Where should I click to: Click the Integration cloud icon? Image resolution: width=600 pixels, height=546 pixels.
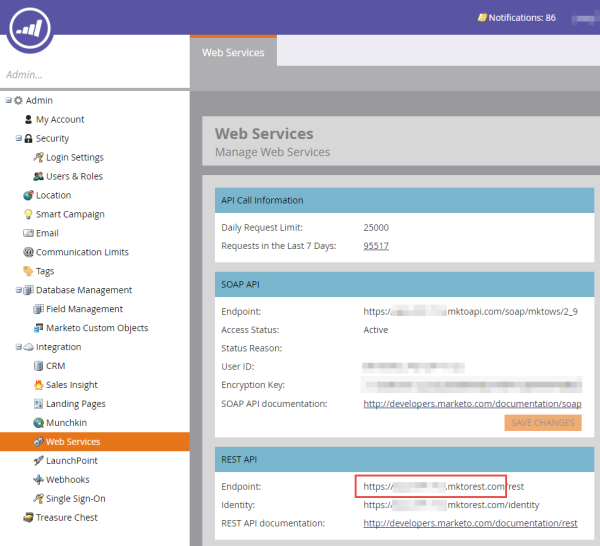(28, 347)
